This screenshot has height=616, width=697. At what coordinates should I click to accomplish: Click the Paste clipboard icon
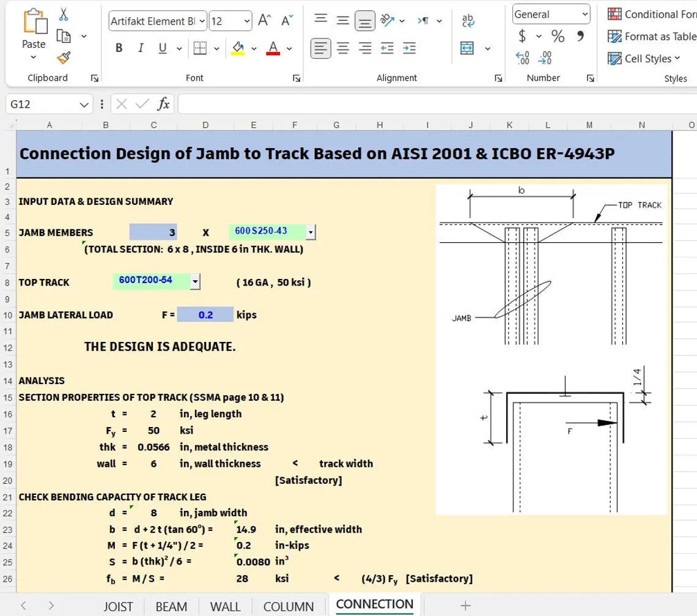click(x=35, y=21)
